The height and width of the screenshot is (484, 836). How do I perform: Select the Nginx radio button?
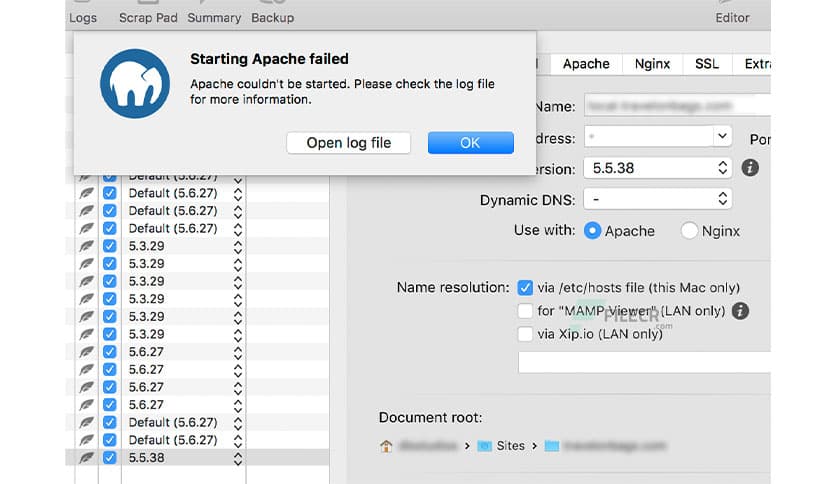(689, 230)
